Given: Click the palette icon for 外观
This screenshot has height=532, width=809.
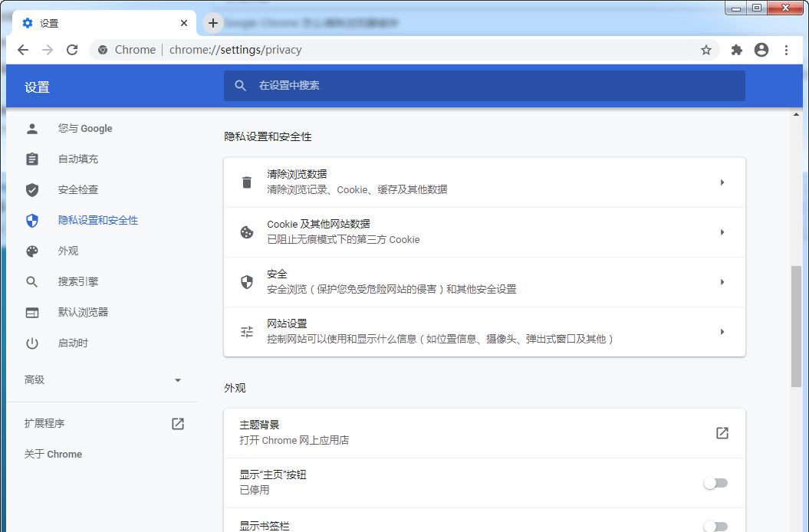Looking at the screenshot, I should click(x=32, y=251).
